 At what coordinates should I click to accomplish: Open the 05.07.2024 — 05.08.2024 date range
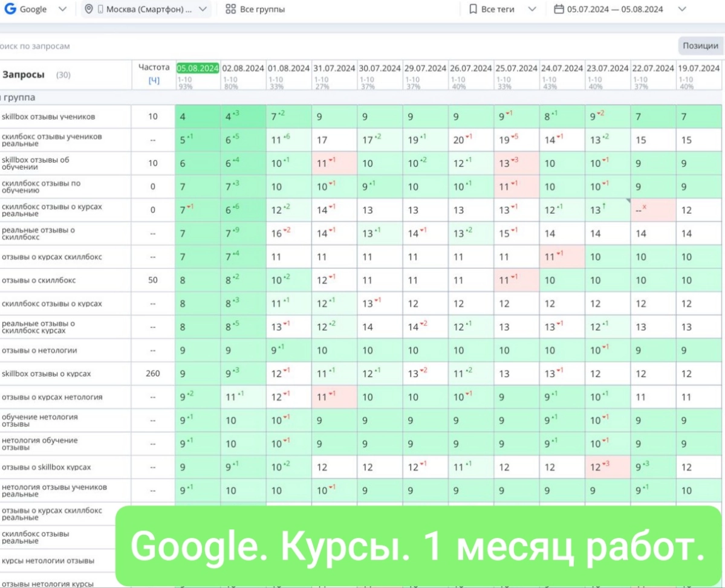tap(615, 9)
